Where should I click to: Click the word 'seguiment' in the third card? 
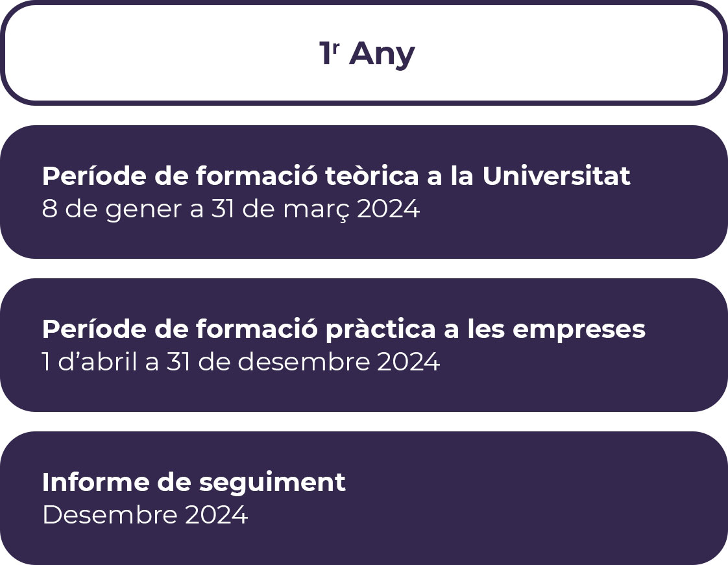[x=273, y=484]
